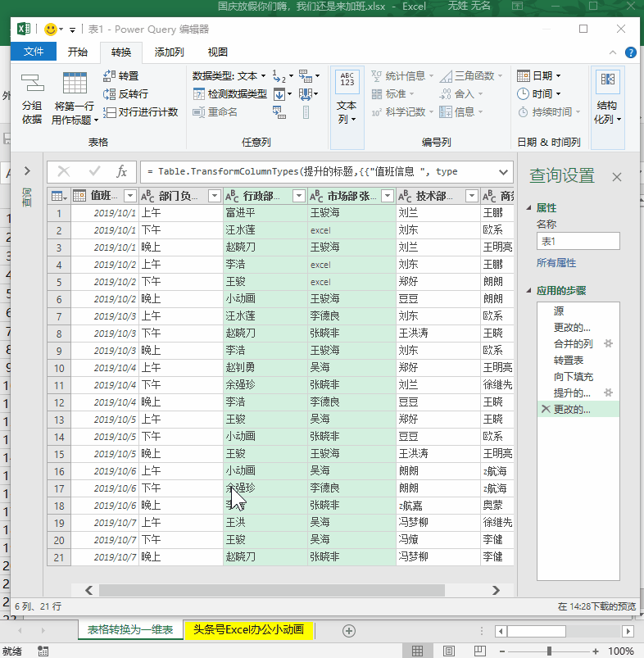Screen dimensions: 644x658
Task: Select the 头条号Excel办公小动画 sheet tab
Action: click(x=248, y=630)
